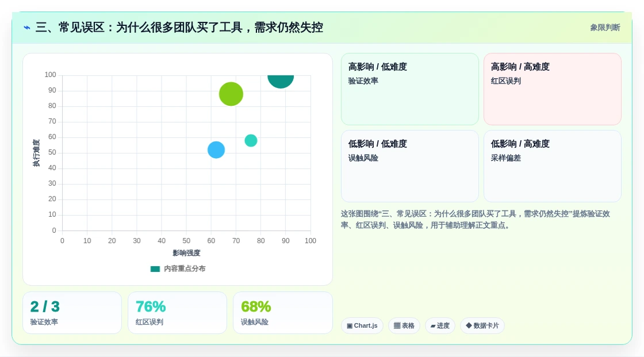Click the section title 三、常见误区

(x=179, y=28)
